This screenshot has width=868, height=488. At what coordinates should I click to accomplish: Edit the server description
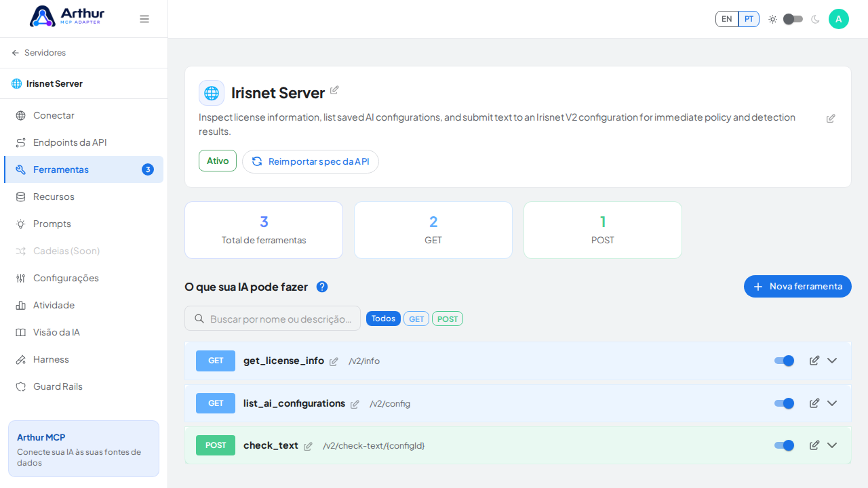[831, 119]
